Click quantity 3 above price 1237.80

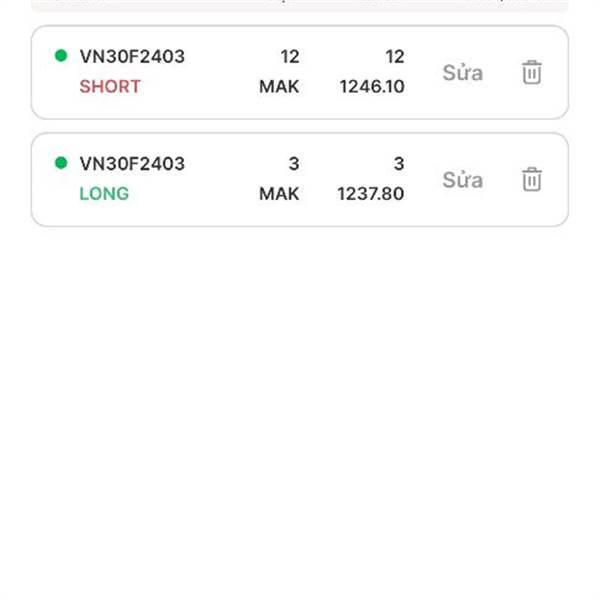coord(399,164)
